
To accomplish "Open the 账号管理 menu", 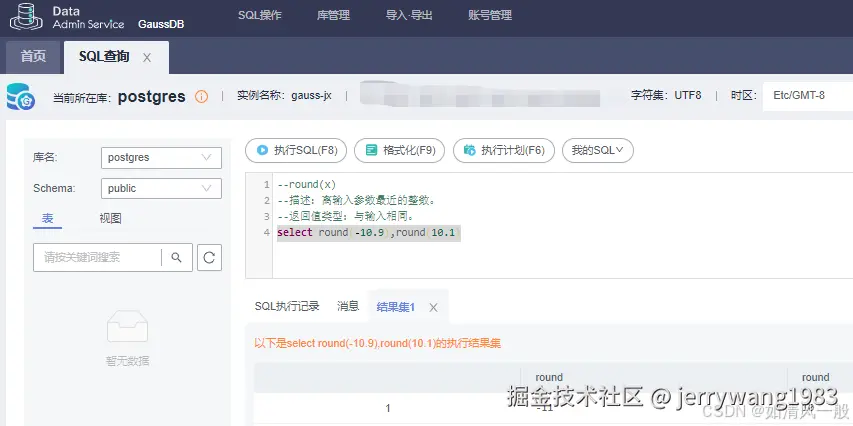I will 490,15.
